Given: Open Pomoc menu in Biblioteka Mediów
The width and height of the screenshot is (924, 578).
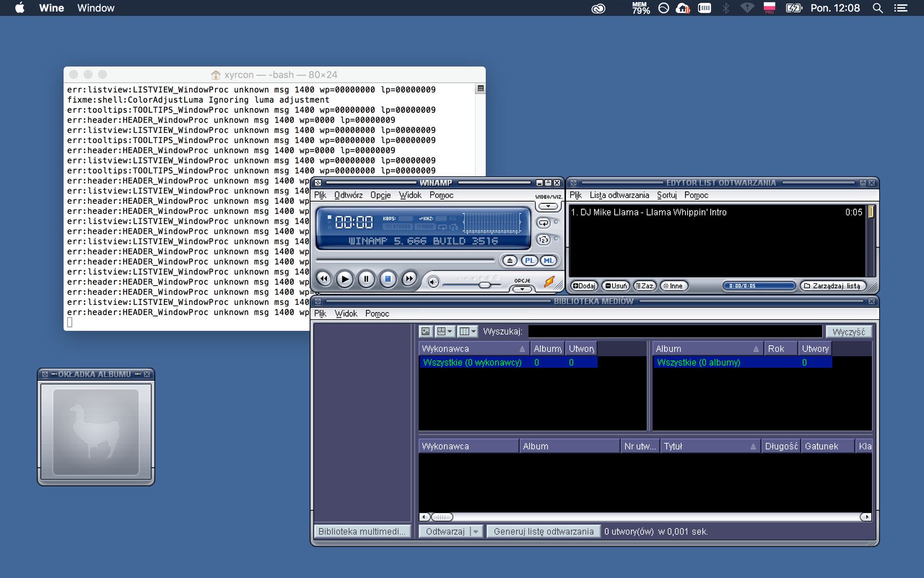Looking at the screenshot, I should tap(377, 313).
